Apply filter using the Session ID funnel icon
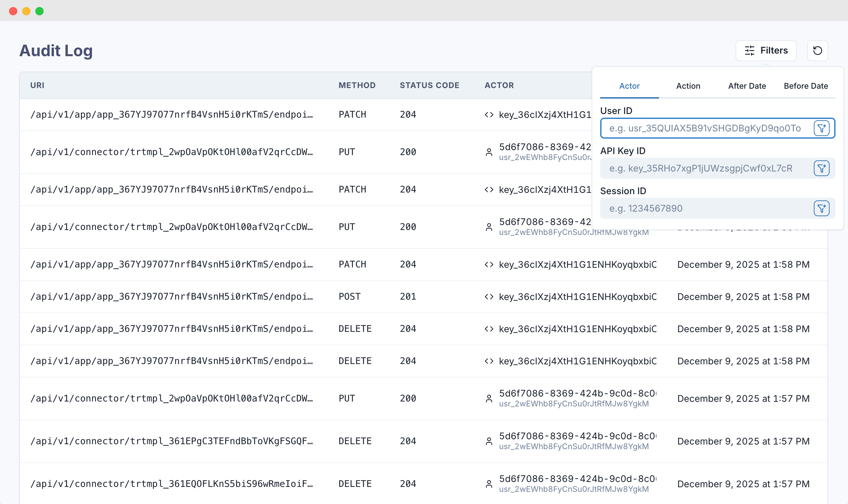 click(x=822, y=208)
